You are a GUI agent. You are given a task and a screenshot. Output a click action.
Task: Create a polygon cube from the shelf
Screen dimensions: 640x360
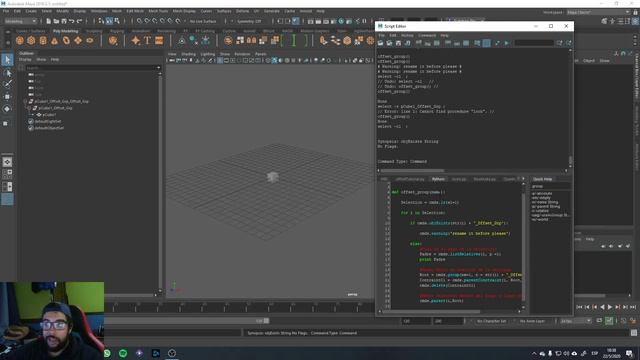[31, 40]
